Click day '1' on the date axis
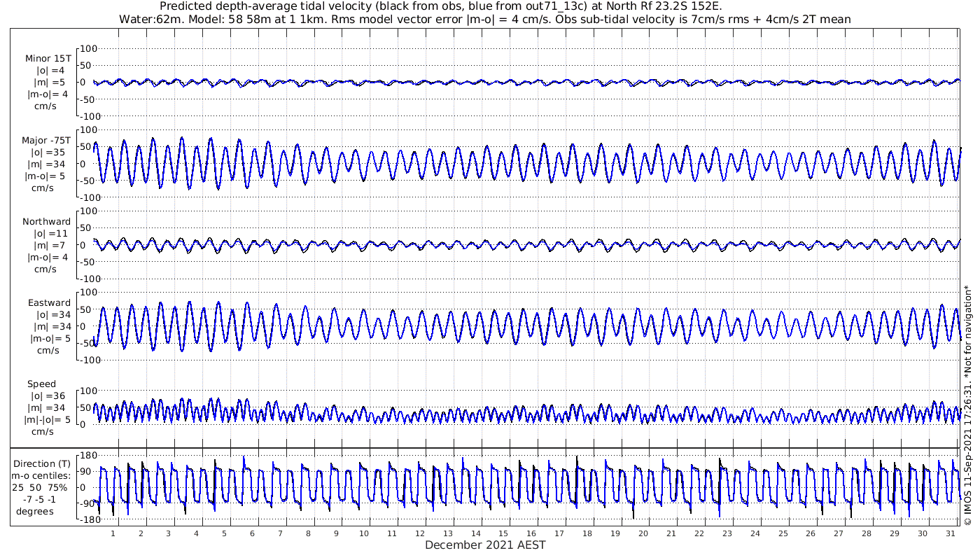980x560 pixels. pos(113,533)
